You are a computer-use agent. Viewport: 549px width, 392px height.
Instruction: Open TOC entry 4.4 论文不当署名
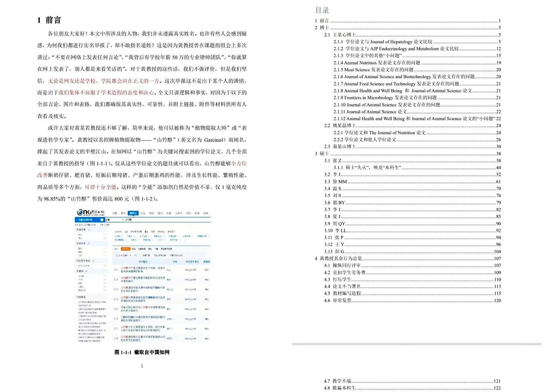(412, 286)
